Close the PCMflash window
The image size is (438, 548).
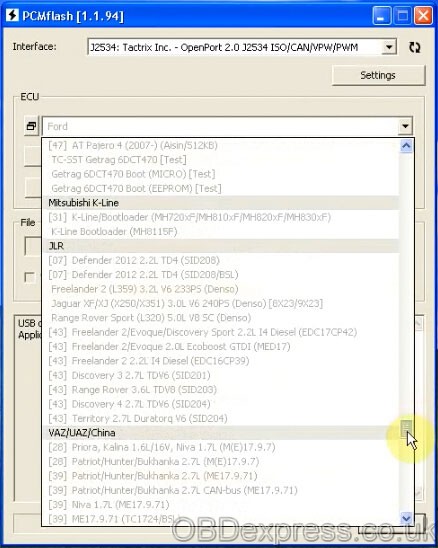423,16
